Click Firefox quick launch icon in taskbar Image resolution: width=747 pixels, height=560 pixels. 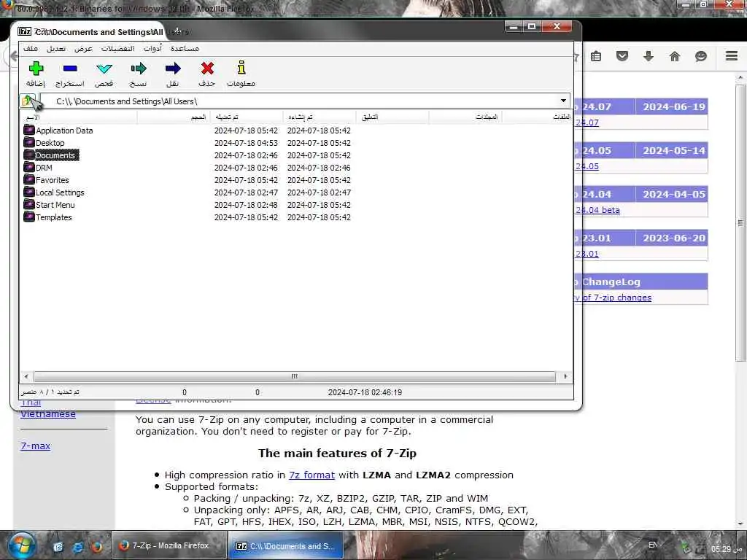click(97, 547)
